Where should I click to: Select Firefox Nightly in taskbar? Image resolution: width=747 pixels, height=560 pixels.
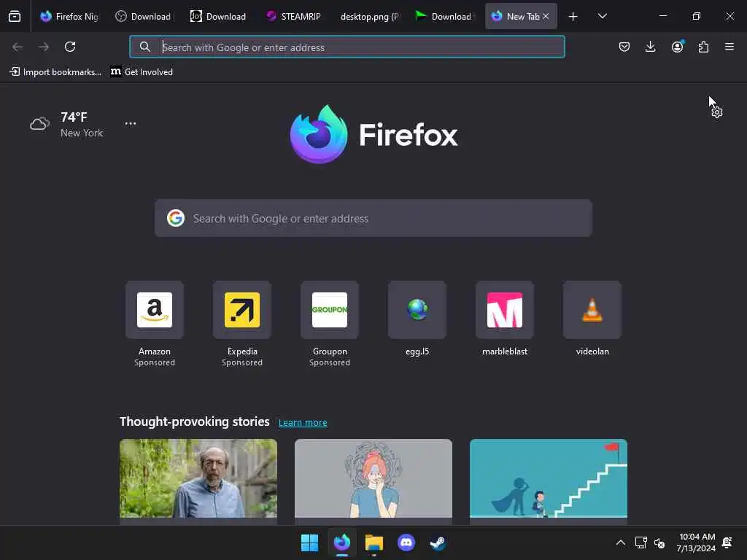[x=342, y=542]
